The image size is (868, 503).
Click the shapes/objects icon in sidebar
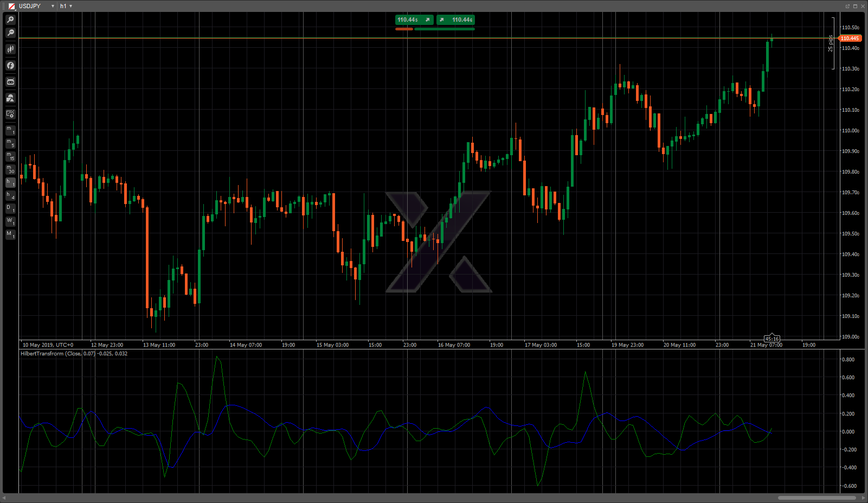tap(10, 98)
